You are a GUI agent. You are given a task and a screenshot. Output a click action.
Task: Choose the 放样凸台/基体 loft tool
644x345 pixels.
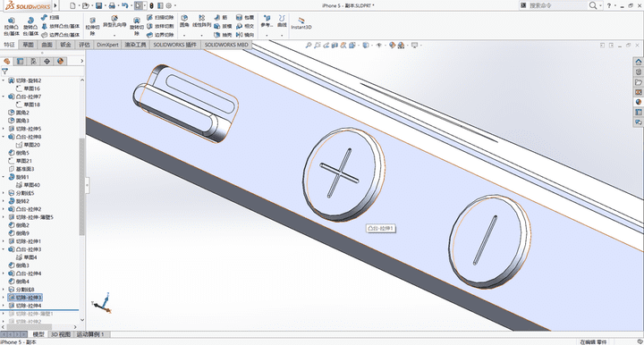click(x=61, y=26)
